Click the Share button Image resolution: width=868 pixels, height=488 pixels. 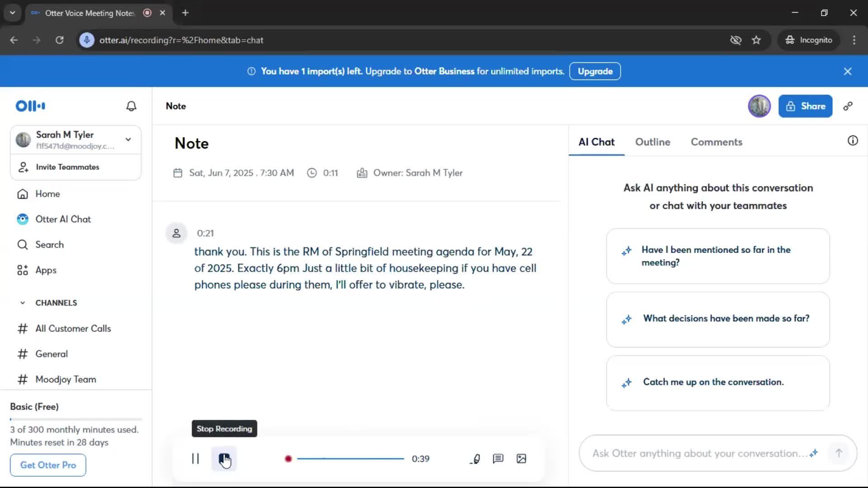[x=805, y=106]
